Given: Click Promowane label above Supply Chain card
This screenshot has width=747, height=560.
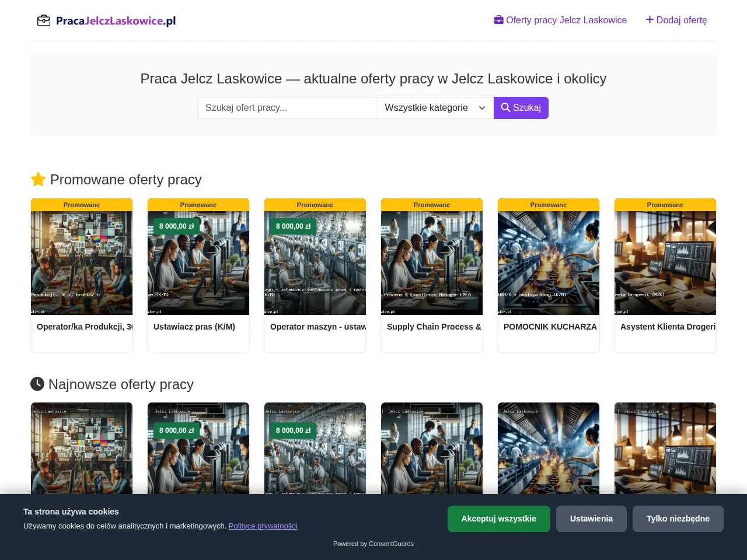Looking at the screenshot, I should 432,205.
